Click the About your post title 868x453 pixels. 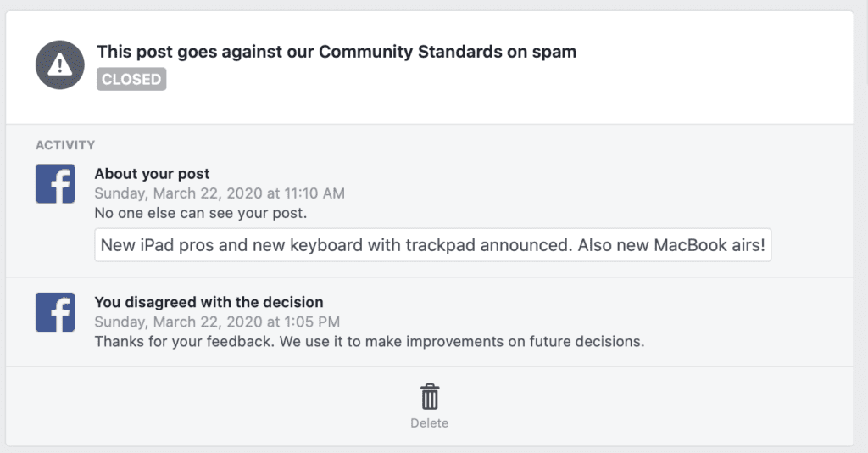(152, 174)
